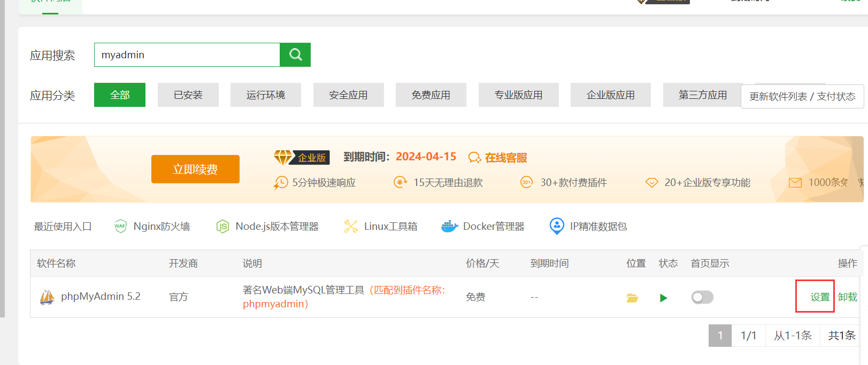Click page number 1 in pagination

coord(720,336)
